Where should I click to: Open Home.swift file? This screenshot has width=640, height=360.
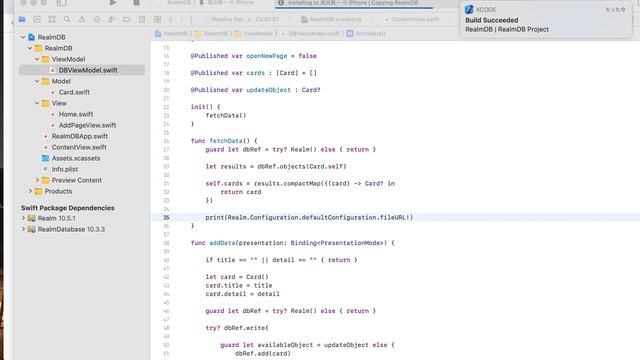coord(76,114)
